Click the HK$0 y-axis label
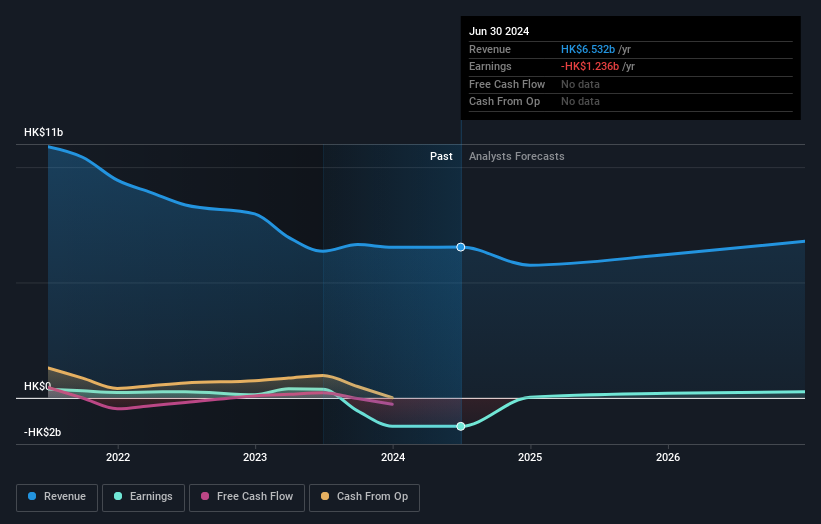 [x=37, y=386]
